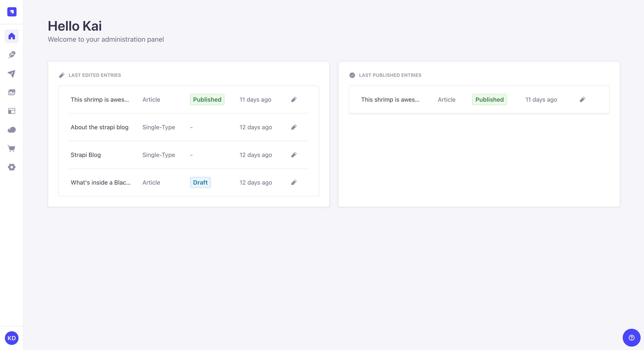
Task: Edit the shrimp article in last edited
Action: pos(294,100)
